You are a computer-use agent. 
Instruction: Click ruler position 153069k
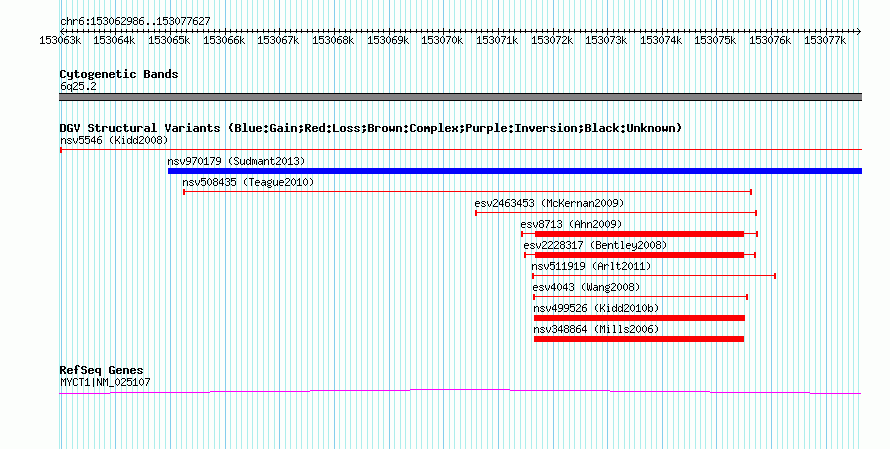click(388, 41)
